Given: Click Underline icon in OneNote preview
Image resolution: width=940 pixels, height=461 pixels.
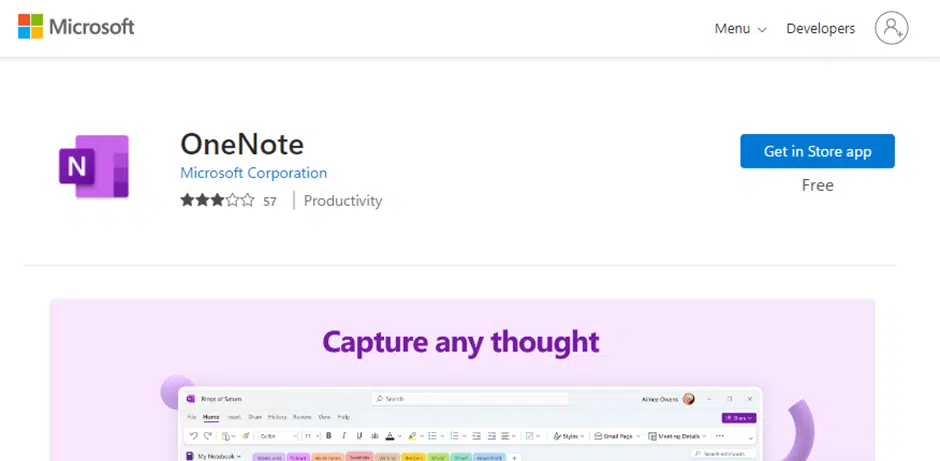Looking at the screenshot, I should coord(359,436).
